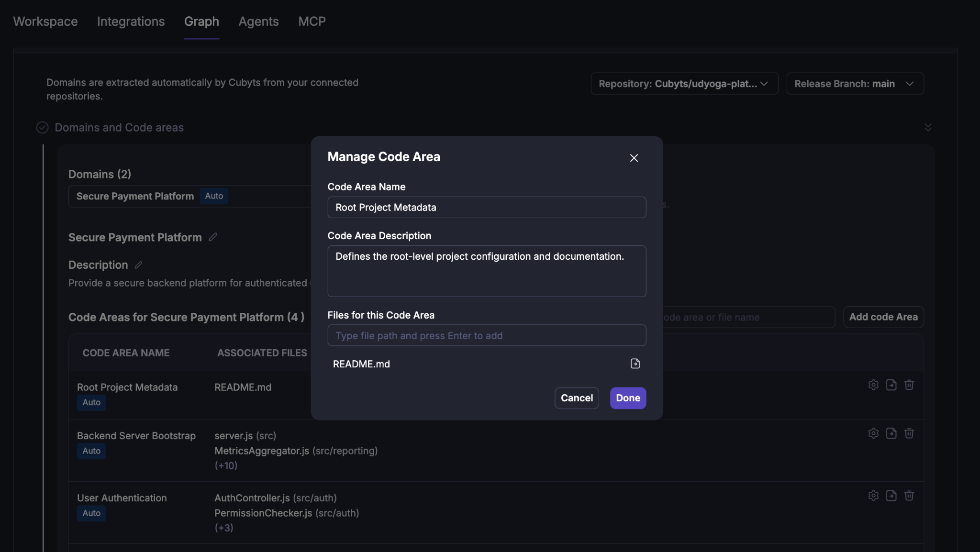980x552 pixels.
Task: Click file export icon in Root Project Metadata row
Action: [891, 385]
